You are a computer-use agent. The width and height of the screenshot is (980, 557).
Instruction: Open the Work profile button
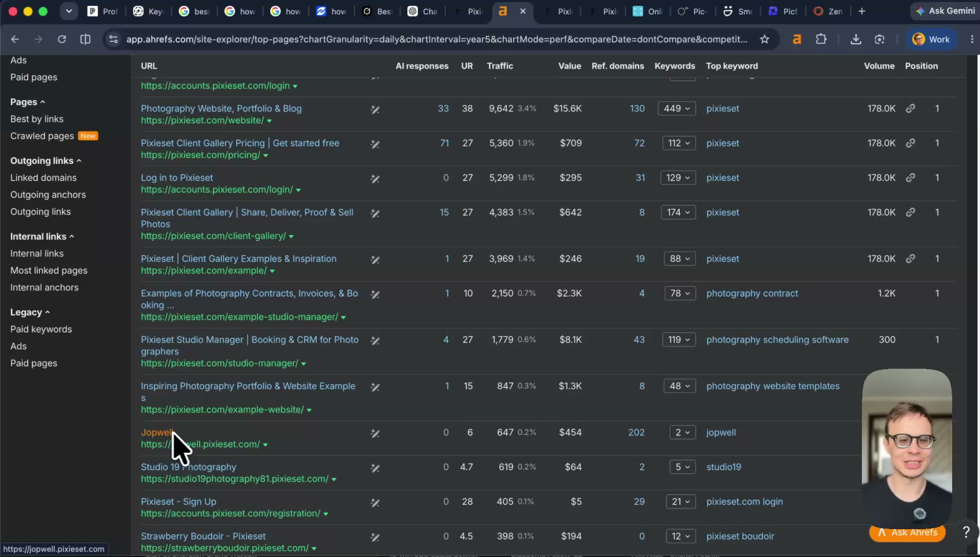pyautogui.click(x=931, y=39)
